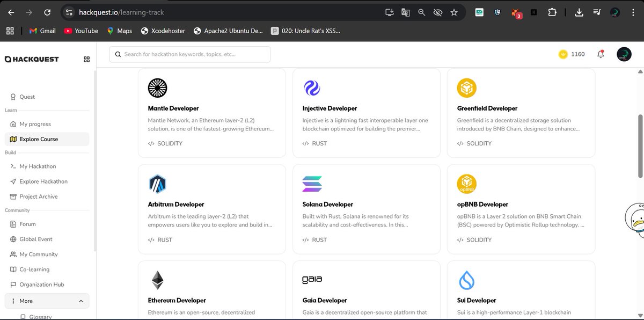Open the Apache2 Ubuntu bookmark
This screenshot has height=320, width=644.
(x=228, y=31)
